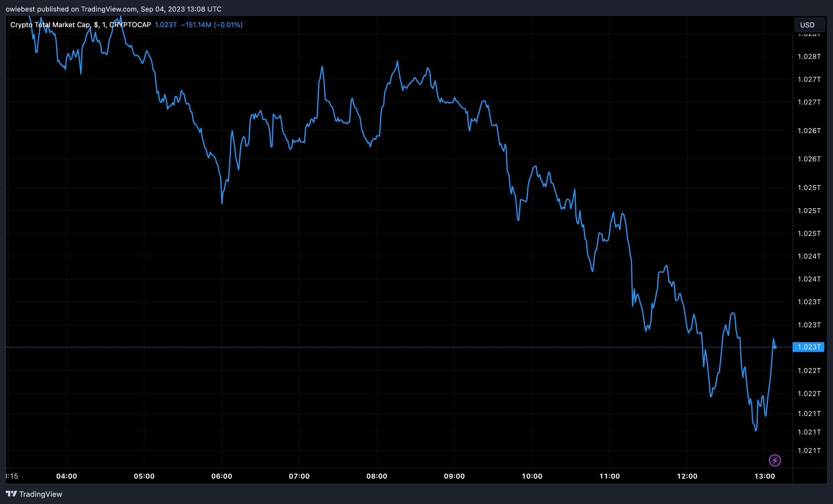
Task: Click the 1.028T price axis label
Action: coord(809,56)
